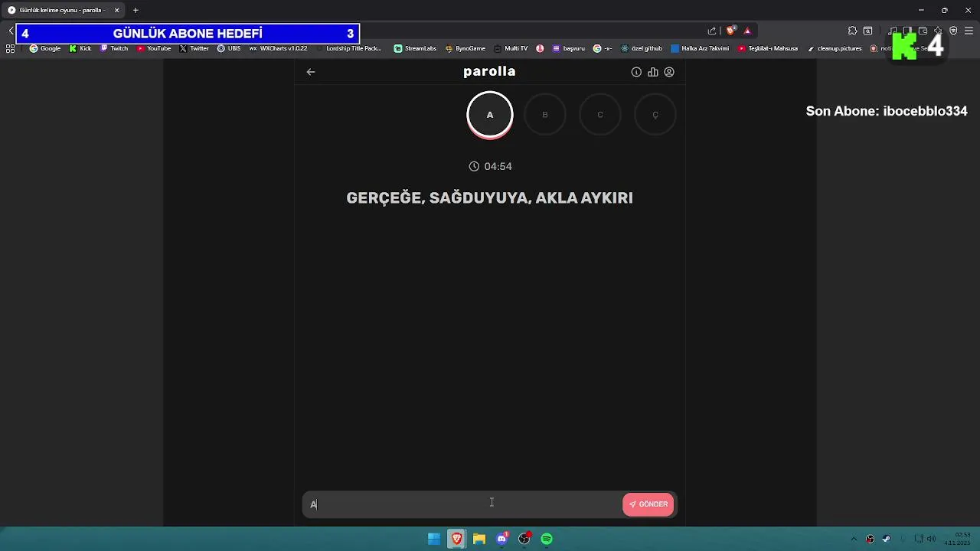The height and width of the screenshot is (551, 980).
Task: Open the WXCharts v1.0.22 bookmark
Action: pyautogui.click(x=278, y=48)
